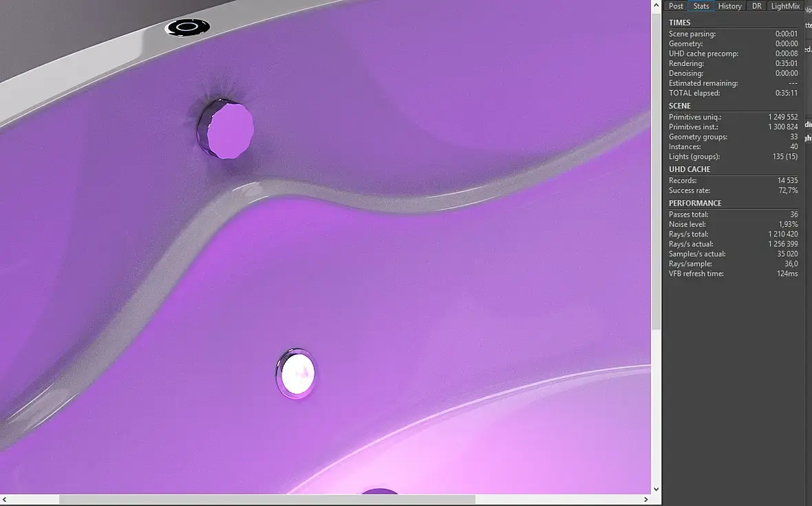
Task: Click the Geometry groups value 33
Action: pos(794,137)
